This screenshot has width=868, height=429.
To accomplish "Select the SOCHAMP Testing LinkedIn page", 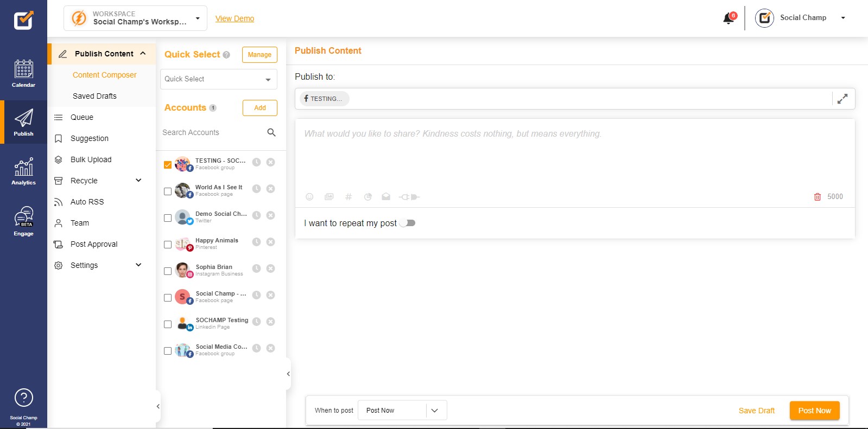I will (x=168, y=324).
